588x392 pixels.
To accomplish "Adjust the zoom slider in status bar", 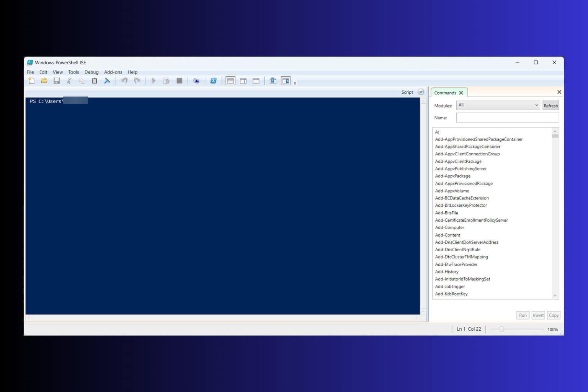I will pyautogui.click(x=501, y=329).
